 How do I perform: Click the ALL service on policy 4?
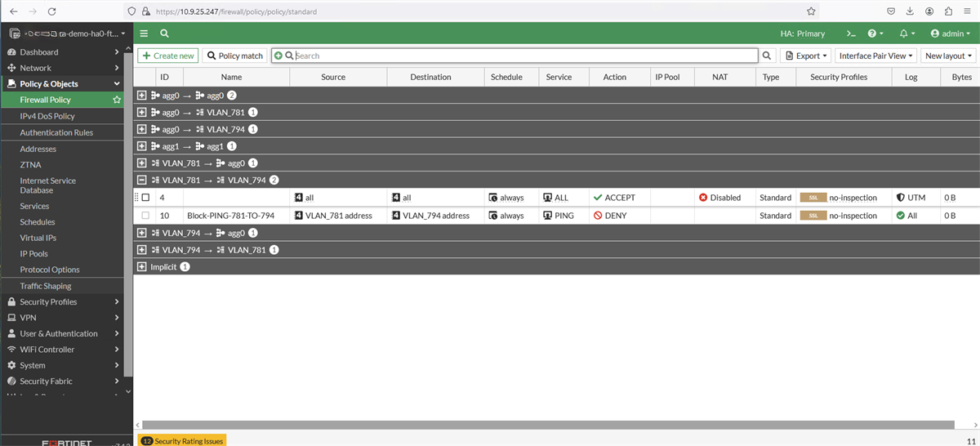pos(555,198)
